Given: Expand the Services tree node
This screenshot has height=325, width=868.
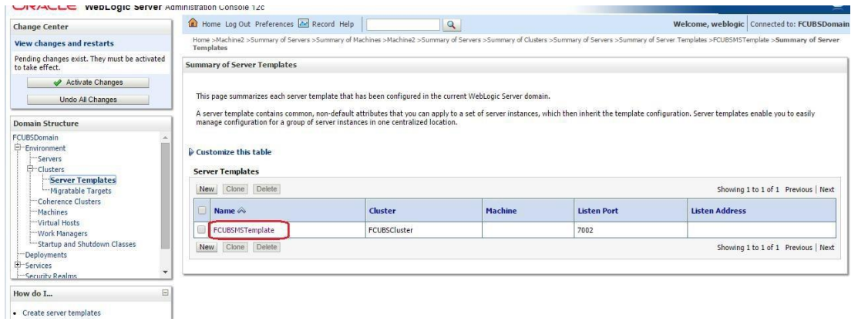Looking at the screenshot, I should tap(19, 266).
